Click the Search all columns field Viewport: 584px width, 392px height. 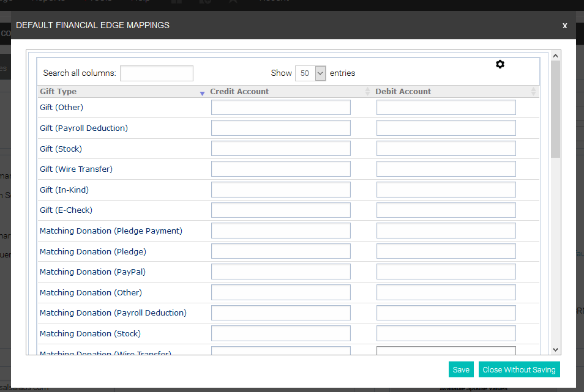(157, 73)
